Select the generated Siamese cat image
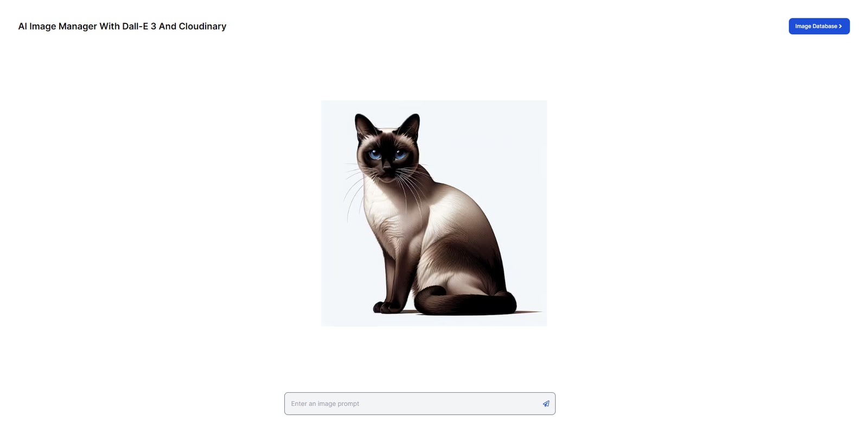 (x=434, y=213)
